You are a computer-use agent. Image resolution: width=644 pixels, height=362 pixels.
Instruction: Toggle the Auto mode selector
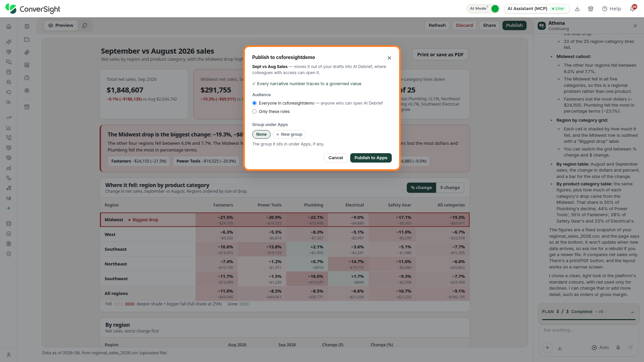[x=600, y=348]
